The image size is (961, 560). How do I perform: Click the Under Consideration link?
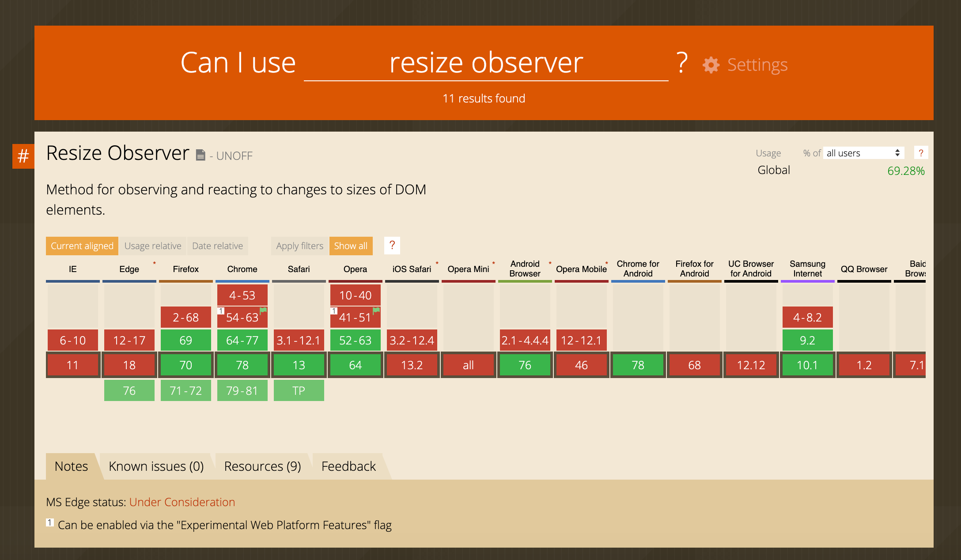pyautogui.click(x=182, y=502)
